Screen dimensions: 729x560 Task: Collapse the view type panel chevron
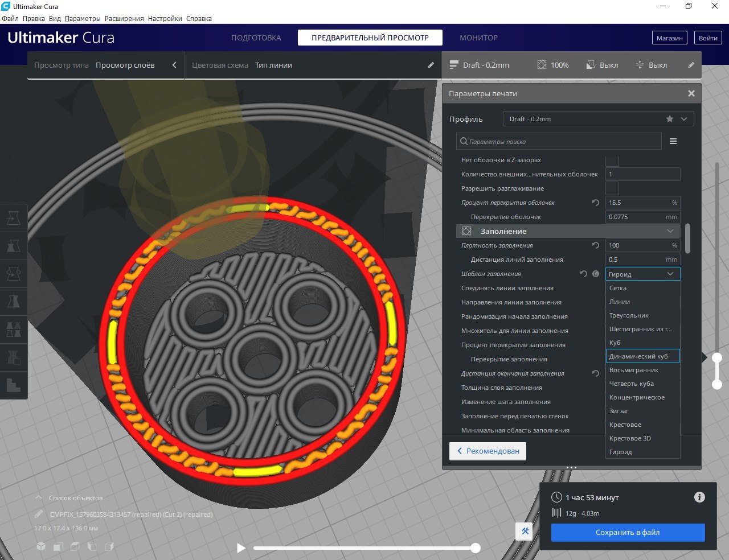[174, 65]
